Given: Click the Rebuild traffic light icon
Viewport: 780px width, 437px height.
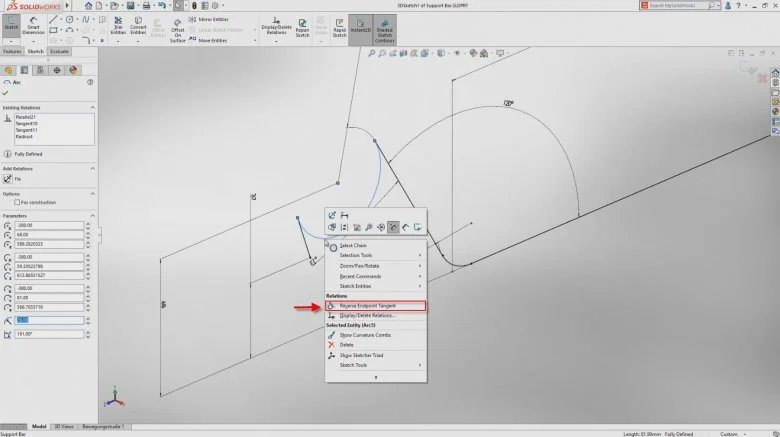Looking at the screenshot, I should click(x=194, y=5).
